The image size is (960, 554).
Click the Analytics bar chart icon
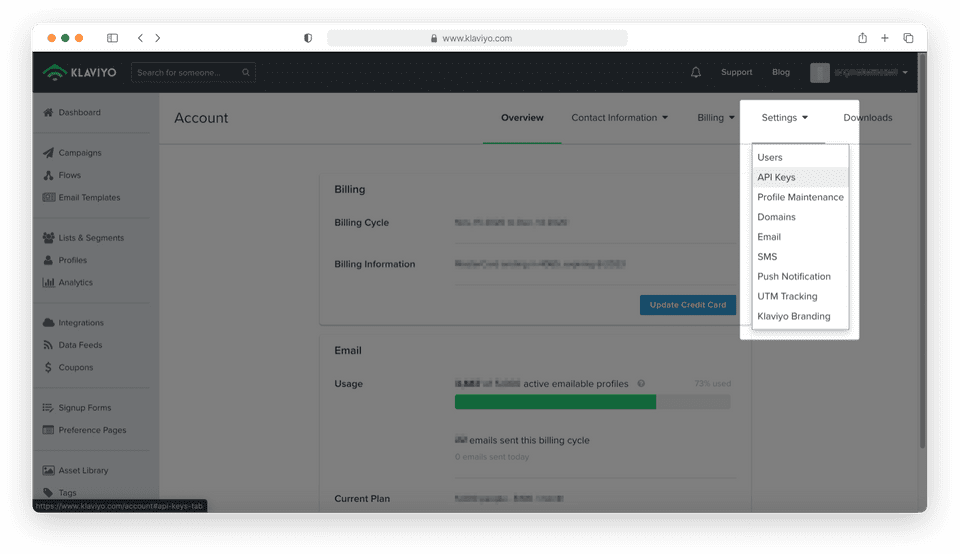(x=48, y=282)
